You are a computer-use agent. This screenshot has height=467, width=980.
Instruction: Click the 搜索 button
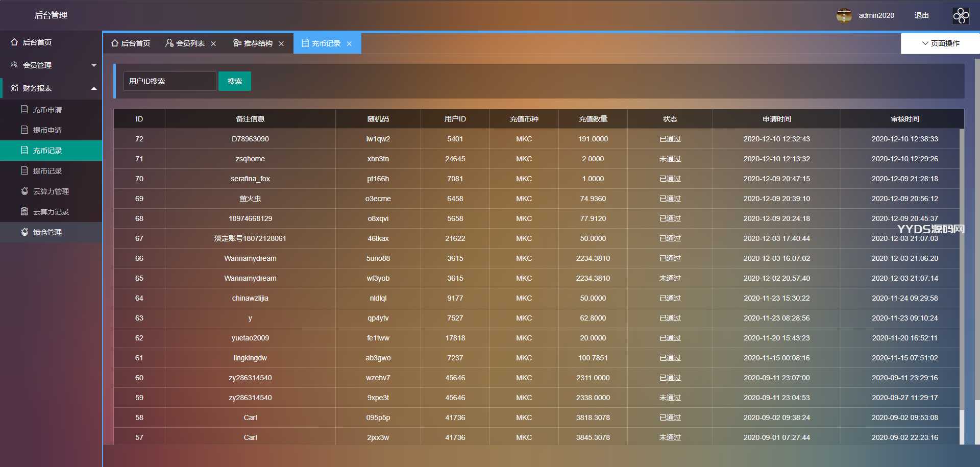(x=235, y=81)
